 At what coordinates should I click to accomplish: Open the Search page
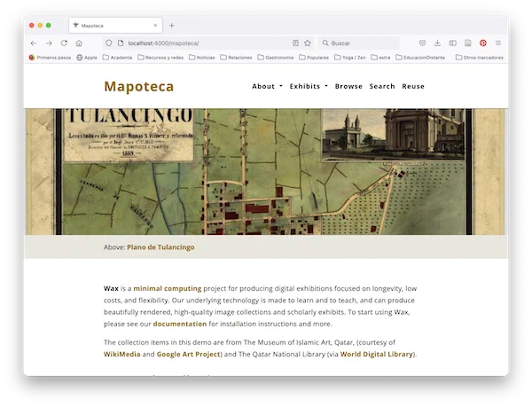[382, 86]
